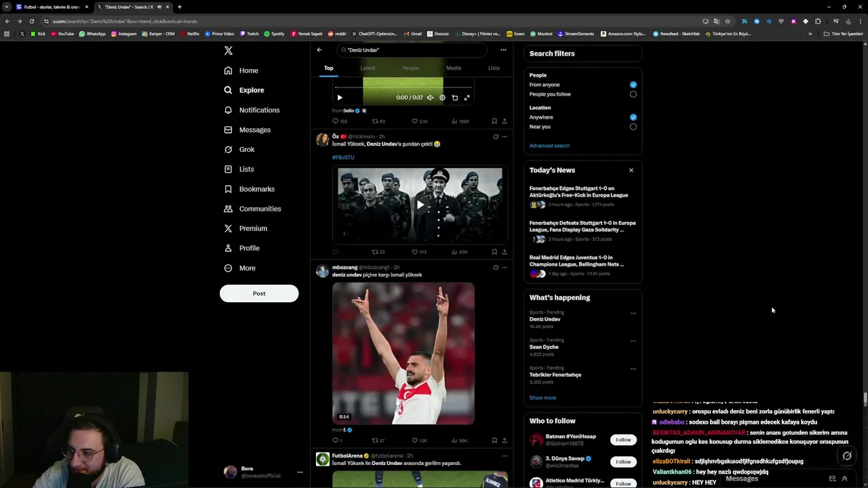Image resolution: width=868 pixels, height=488 pixels.
Task: Like mbozcang's post with 1K likes
Action: [419, 441]
